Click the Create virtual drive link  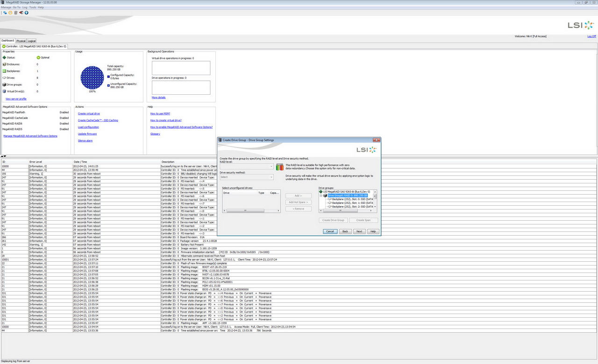pyautogui.click(x=89, y=113)
